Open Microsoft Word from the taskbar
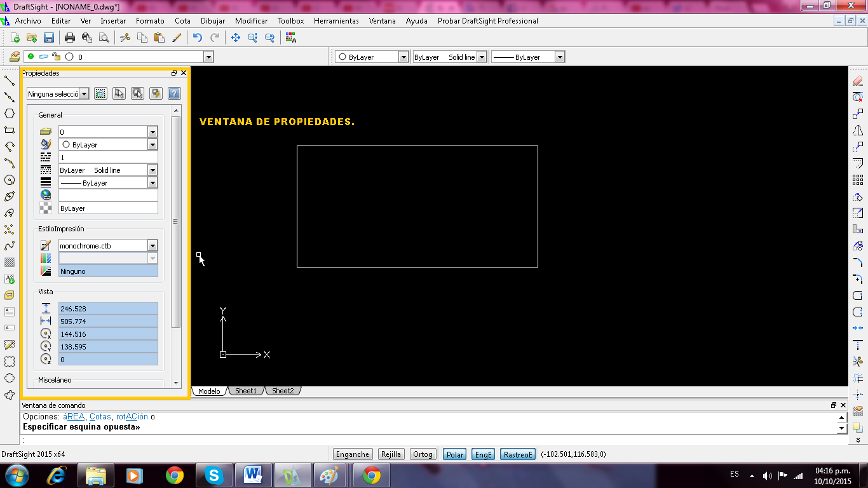868x488 pixels. [253, 475]
